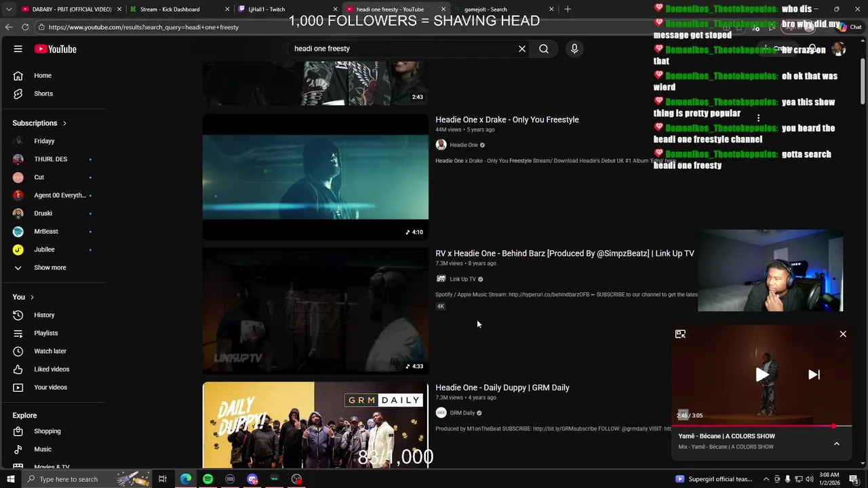Expand the miniplayer to full page
Viewport: 868px width, 488px height.
(680, 334)
